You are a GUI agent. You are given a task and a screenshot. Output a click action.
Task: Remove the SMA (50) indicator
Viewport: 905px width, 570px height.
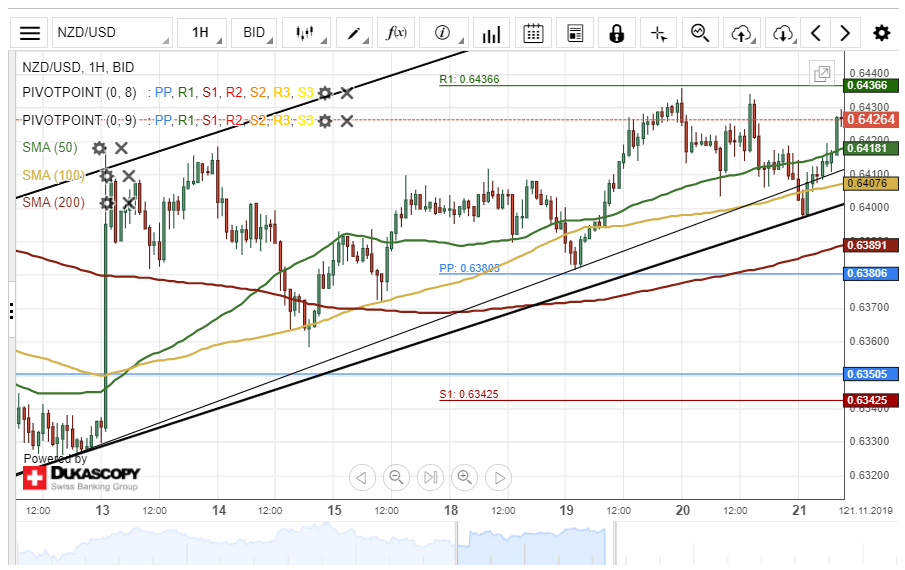point(121,148)
